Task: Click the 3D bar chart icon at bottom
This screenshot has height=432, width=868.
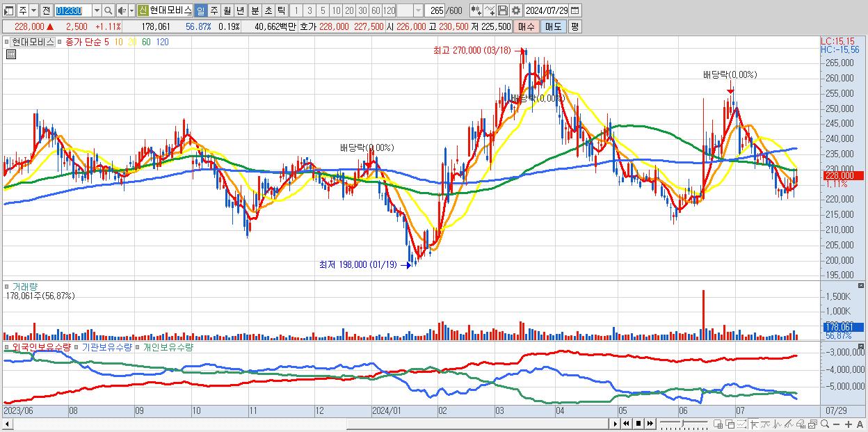Action: point(801,424)
